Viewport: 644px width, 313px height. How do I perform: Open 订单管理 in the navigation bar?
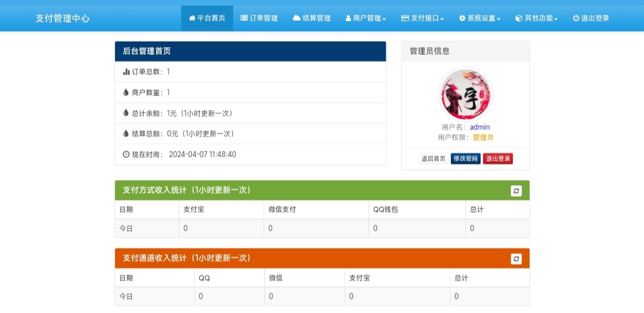click(x=259, y=18)
